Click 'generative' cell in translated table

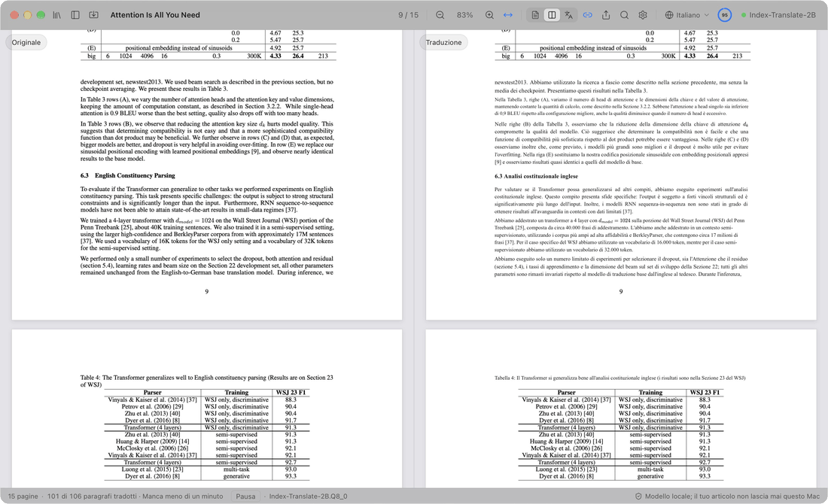650,476
